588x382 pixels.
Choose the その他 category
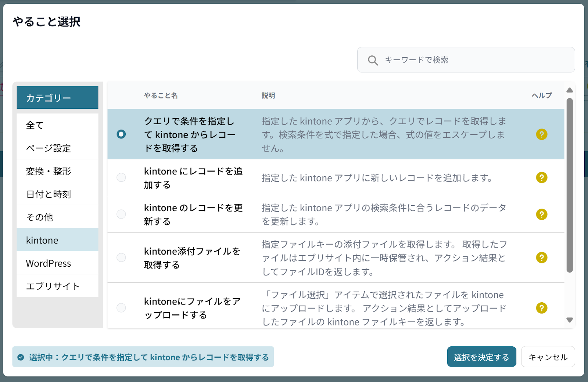57,217
